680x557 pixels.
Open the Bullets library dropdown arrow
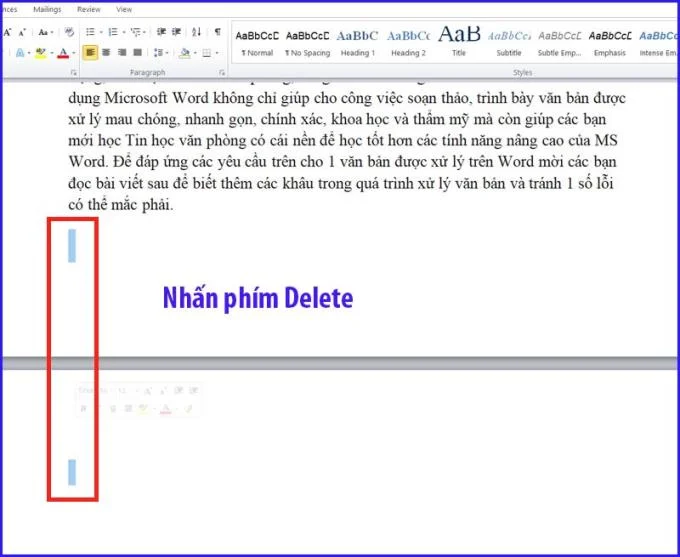[101, 33]
